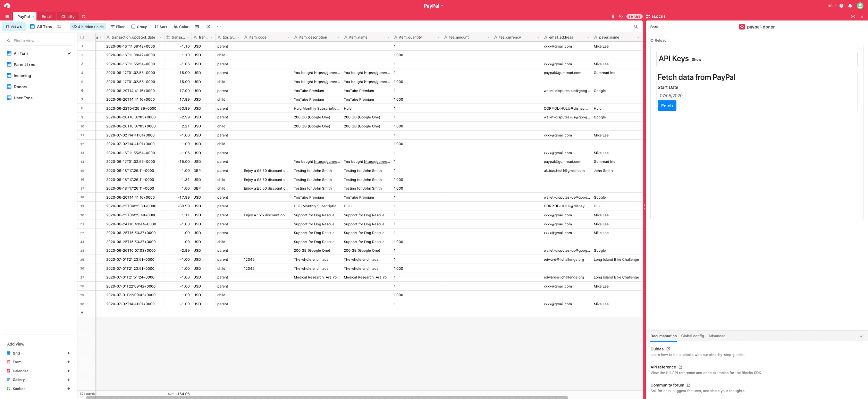Viewport: 868px width, 399px height.
Task: Click plus to add a Form view
Action: click(x=68, y=362)
